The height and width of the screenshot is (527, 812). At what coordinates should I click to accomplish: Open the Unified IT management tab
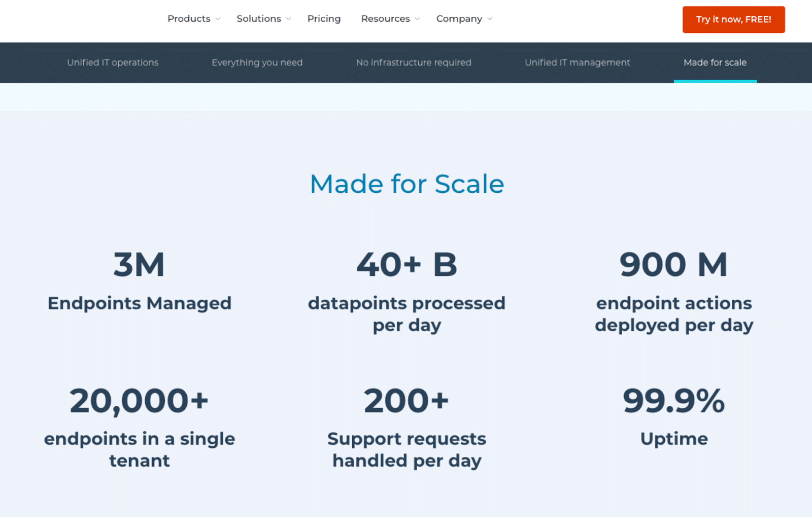coord(577,62)
